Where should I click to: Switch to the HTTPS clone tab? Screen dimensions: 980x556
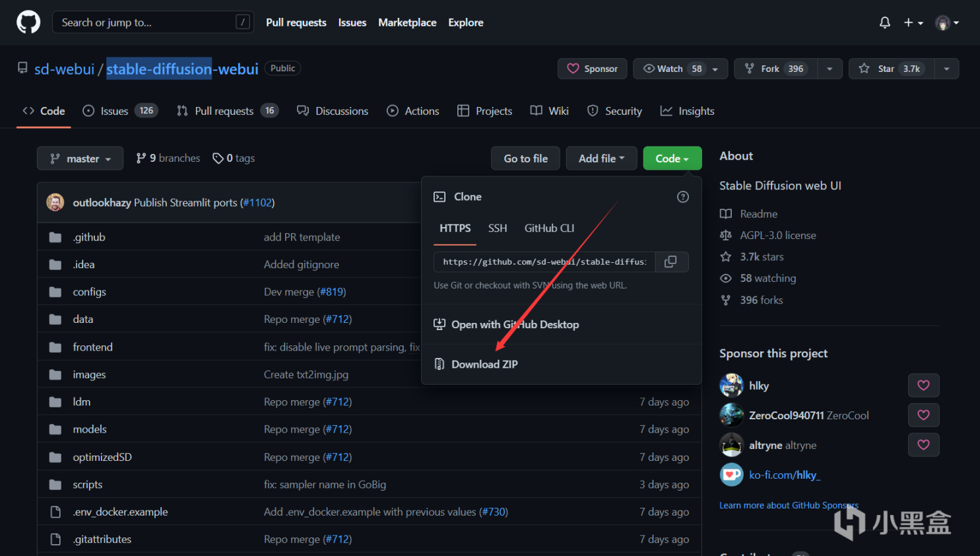[455, 228]
